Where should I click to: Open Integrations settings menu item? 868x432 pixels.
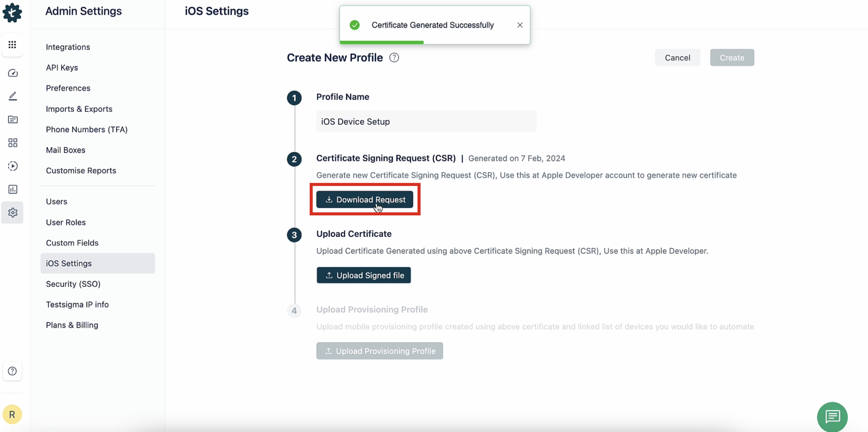point(67,46)
